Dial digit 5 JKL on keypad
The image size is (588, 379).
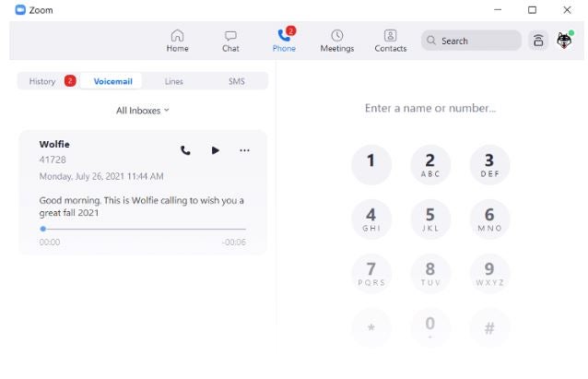pyautogui.click(x=430, y=219)
